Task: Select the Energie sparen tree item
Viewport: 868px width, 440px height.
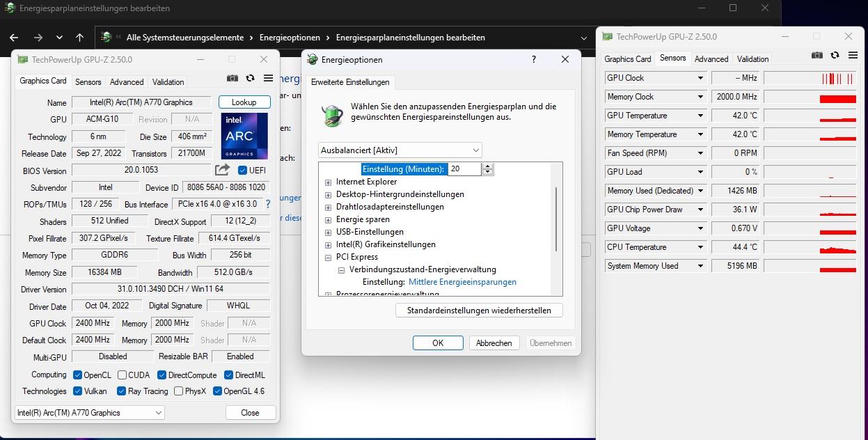Action: pyautogui.click(x=363, y=219)
